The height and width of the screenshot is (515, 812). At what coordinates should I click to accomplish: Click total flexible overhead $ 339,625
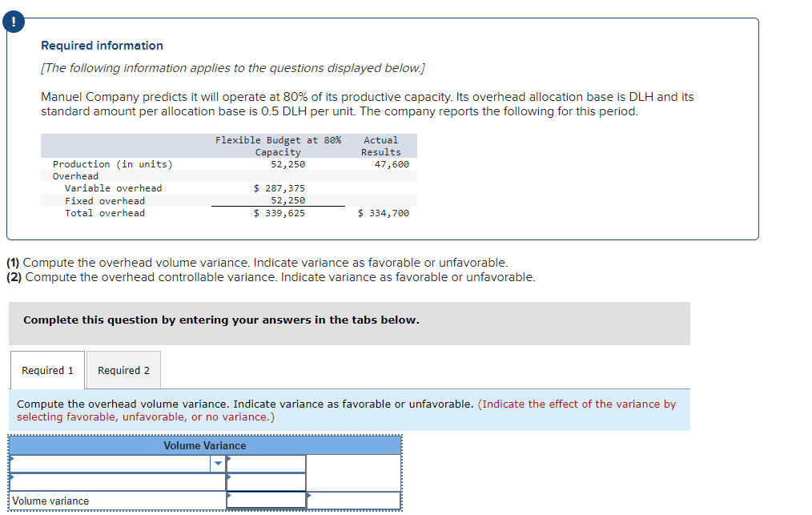point(279,213)
